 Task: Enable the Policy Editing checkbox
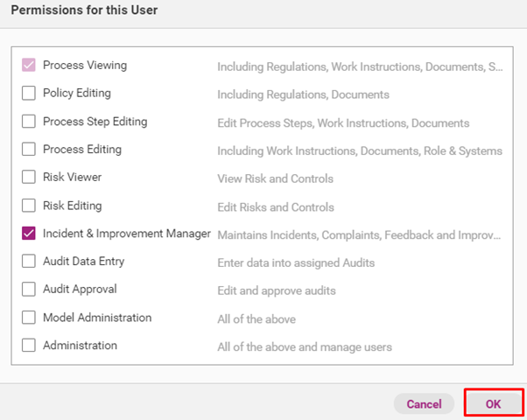[29, 94]
